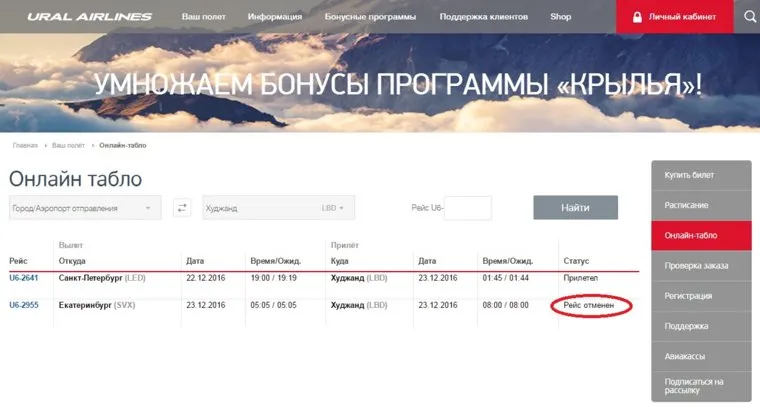Viewport: 760px width, 419px height.
Task: Open the Бонусные программы menu
Action: tap(370, 17)
